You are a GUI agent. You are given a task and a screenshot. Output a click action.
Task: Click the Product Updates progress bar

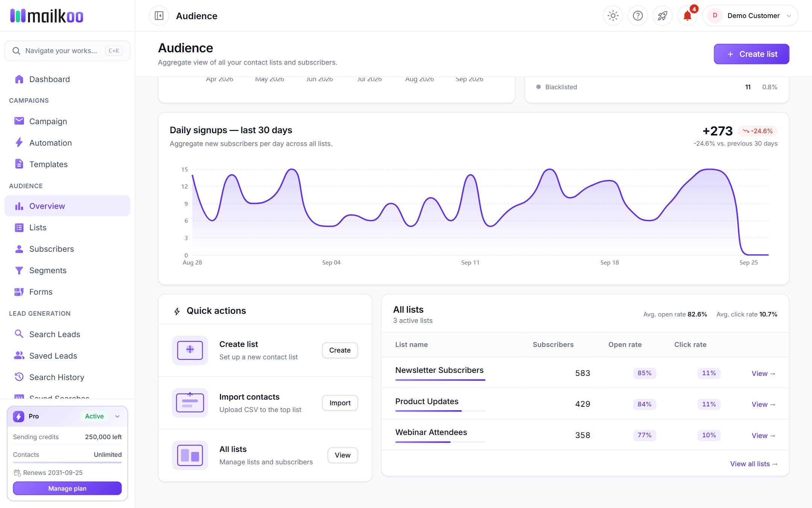pyautogui.click(x=440, y=411)
